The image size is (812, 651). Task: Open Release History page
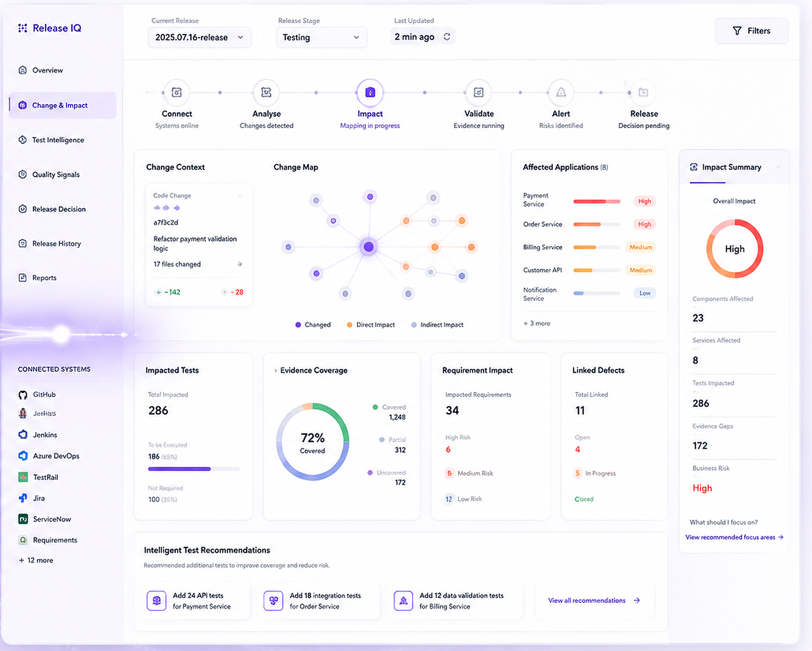pyautogui.click(x=56, y=243)
